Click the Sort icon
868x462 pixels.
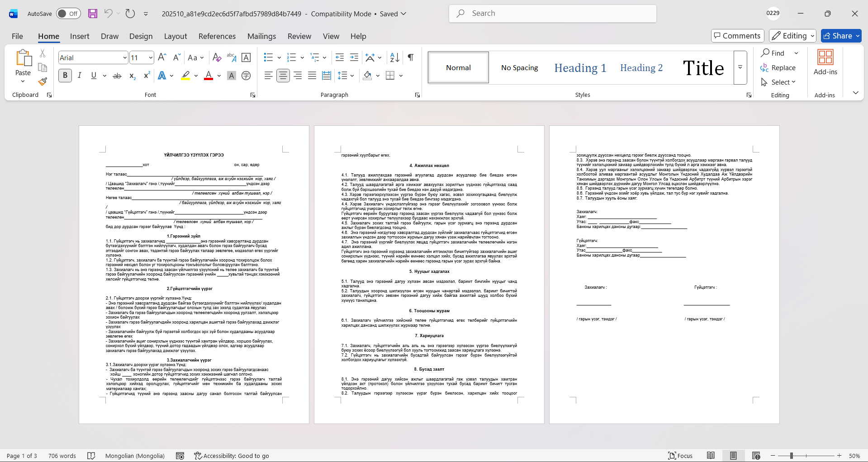394,57
